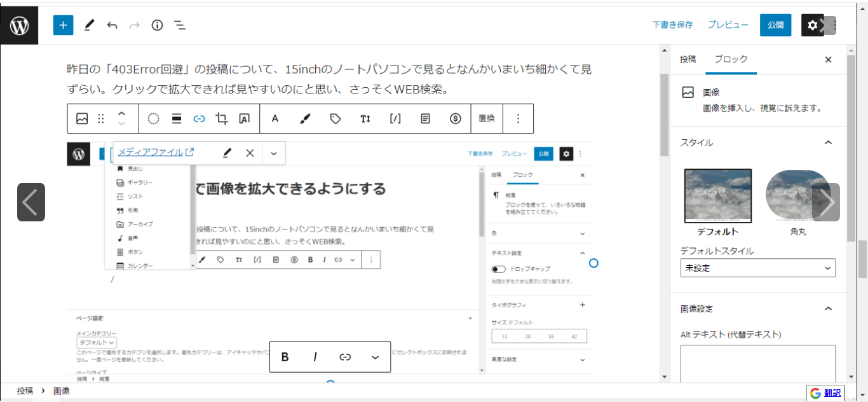Open the デフォルトスタイル dropdown showing 未設定
Image resolution: width=868 pixels, height=402 pixels.
click(x=757, y=268)
